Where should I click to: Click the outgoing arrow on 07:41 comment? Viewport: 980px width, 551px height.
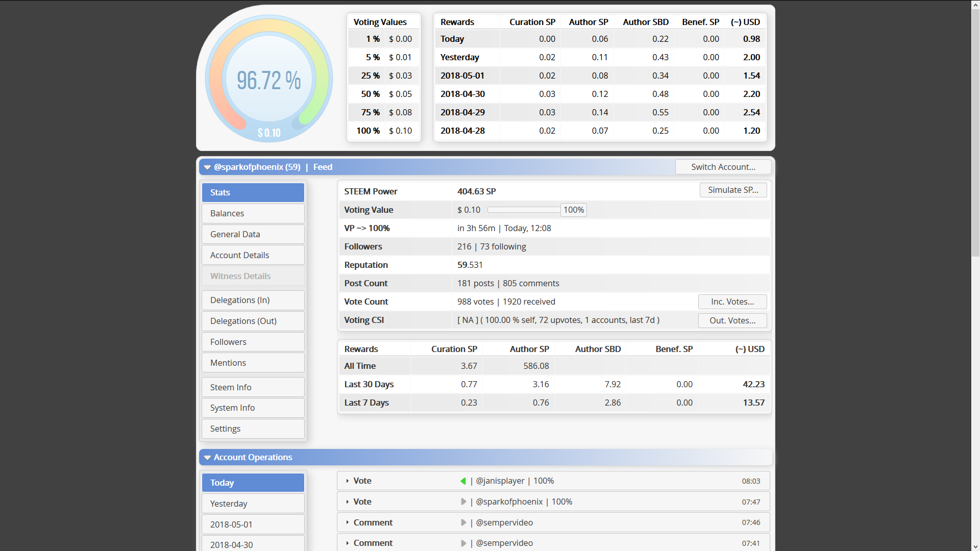click(463, 543)
